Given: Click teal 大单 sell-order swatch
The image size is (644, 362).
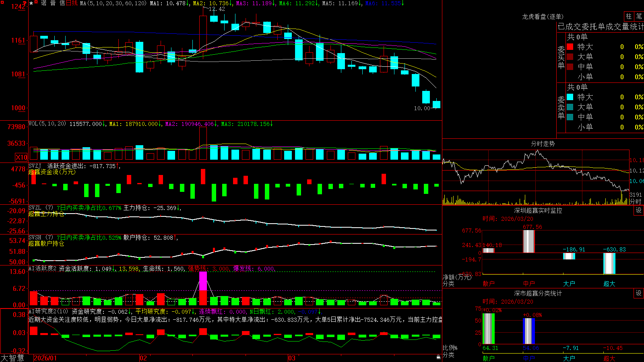Looking at the screenshot, I should coord(570,107).
